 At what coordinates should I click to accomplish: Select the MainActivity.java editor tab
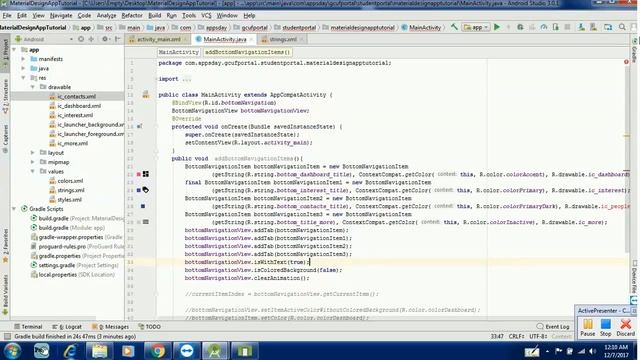click(x=224, y=39)
